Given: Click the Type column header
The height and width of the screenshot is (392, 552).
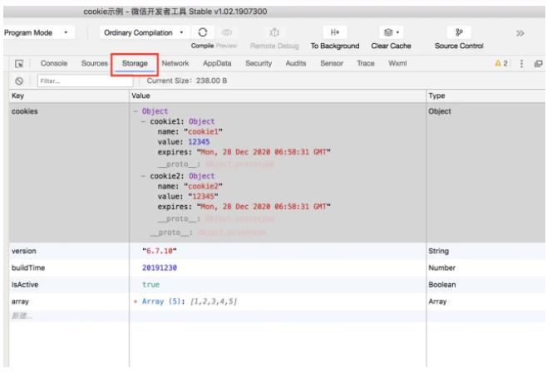Looking at the screenshot, I should point(485,96).
